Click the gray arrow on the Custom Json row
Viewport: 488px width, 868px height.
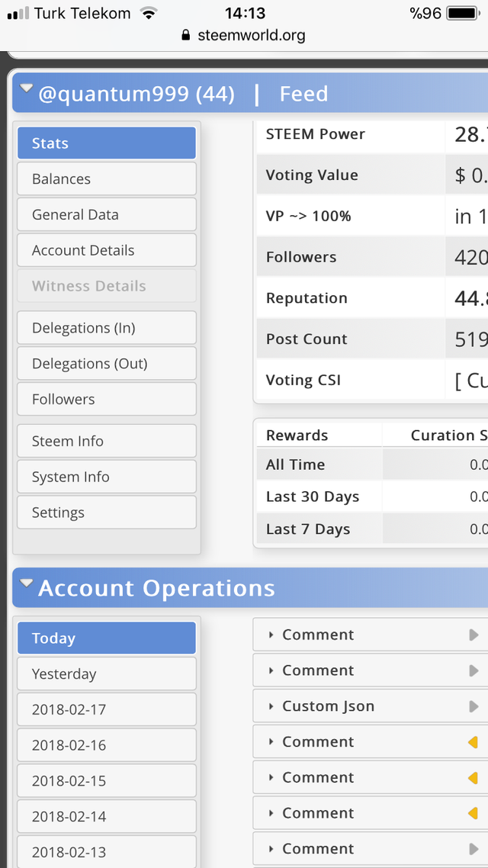click(x=474, y=706)
